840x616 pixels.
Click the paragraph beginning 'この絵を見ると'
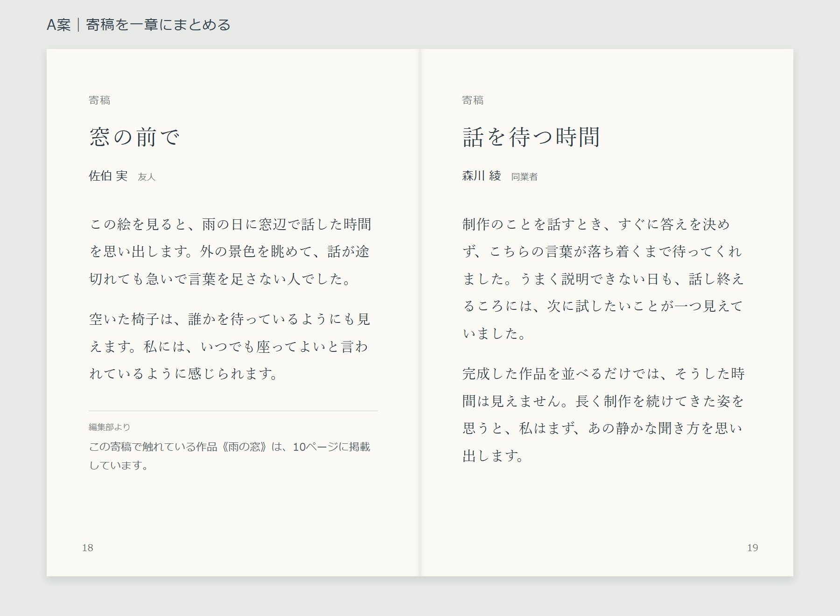(x=231, y=252)
